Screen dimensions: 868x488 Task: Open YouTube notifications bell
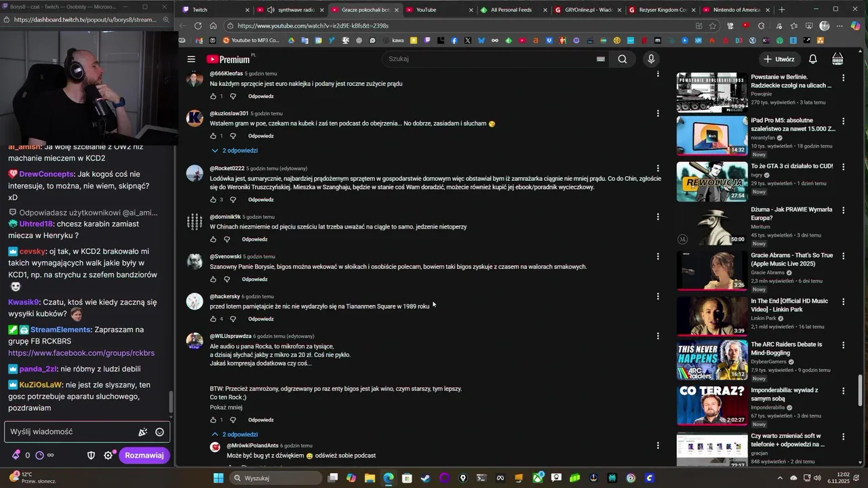click(x=812, y=59)
